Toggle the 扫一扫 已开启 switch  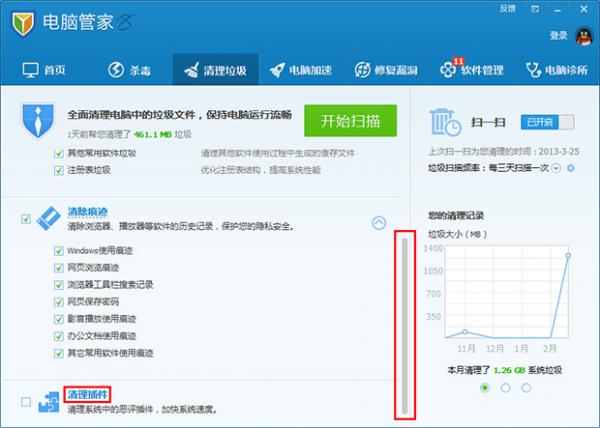[547, 122]
